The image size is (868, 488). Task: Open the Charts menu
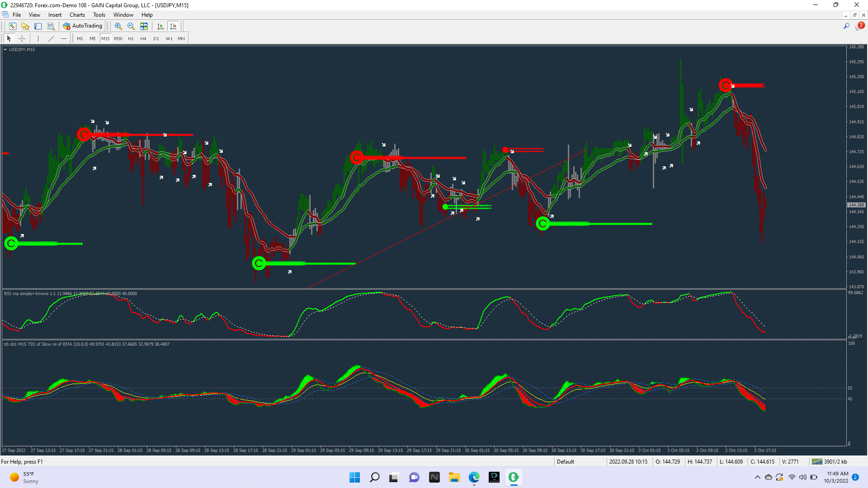tap(77, 15)
